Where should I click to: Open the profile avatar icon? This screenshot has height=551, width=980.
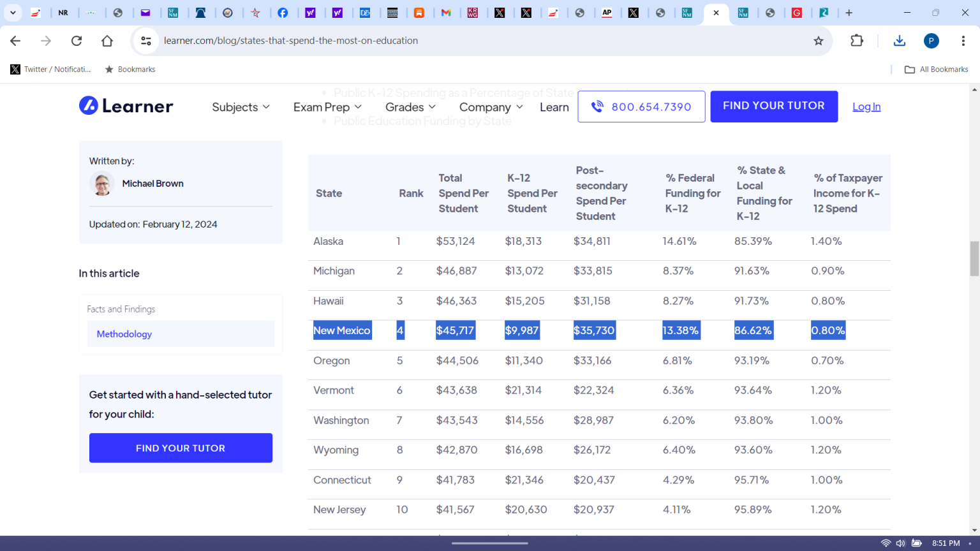coord(931,41)
